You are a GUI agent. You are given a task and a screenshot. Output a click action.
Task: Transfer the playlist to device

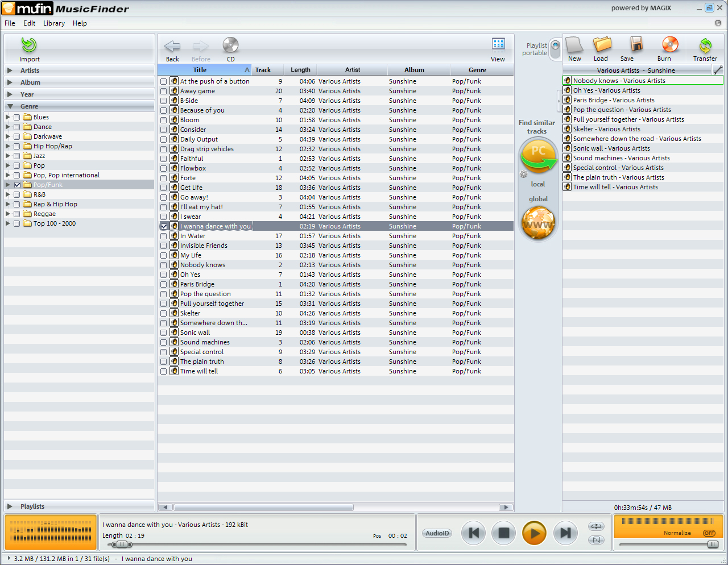705,45
